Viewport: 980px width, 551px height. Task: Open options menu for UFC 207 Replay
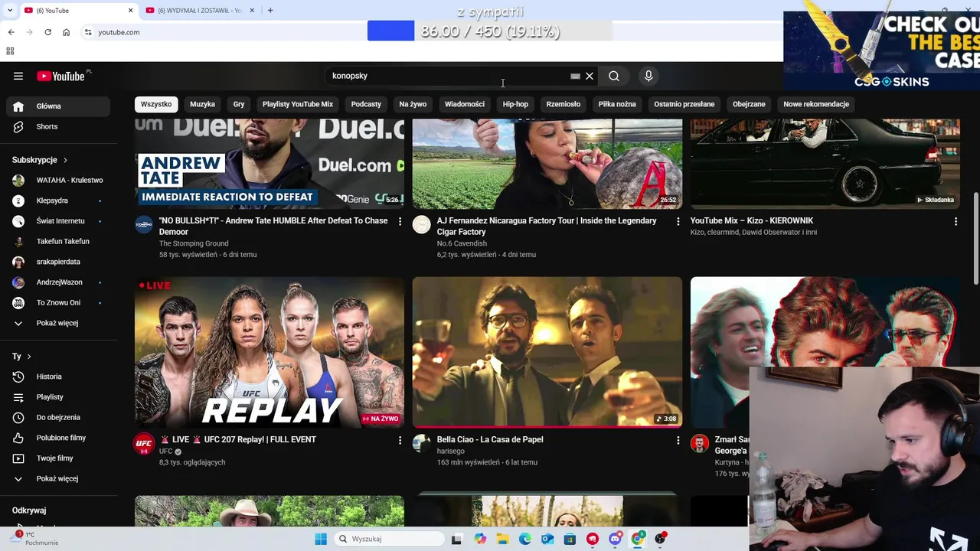pos(400,440)
